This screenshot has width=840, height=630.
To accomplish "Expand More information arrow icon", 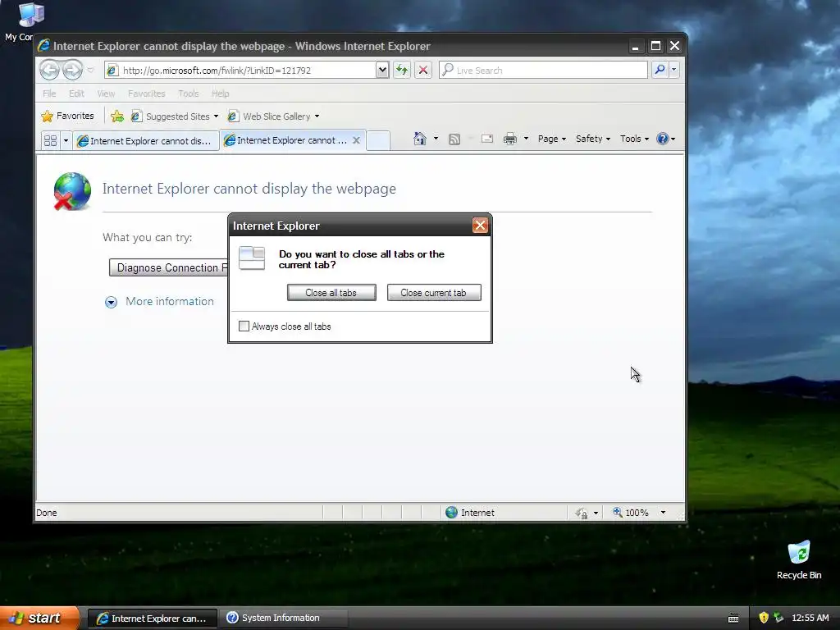I will tap(111, 302).
